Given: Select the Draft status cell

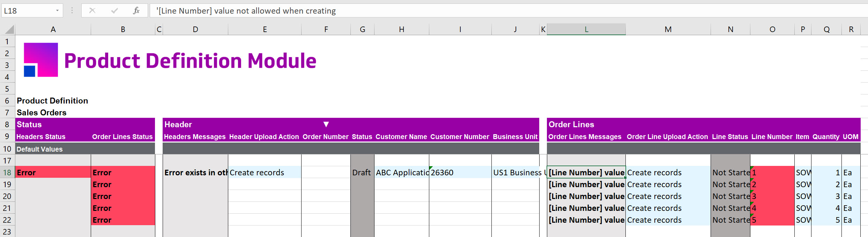Looking at the screenshot, I should click(362, 173).
